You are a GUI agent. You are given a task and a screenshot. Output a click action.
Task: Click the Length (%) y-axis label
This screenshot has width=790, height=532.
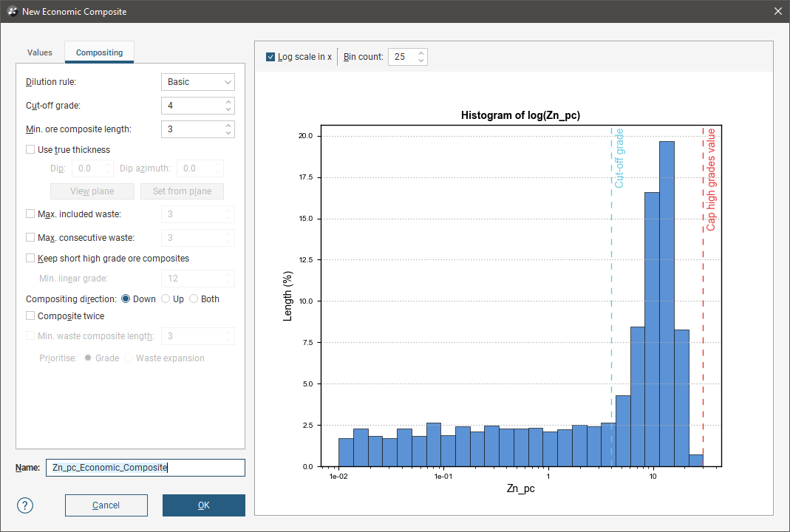(287, 296)
